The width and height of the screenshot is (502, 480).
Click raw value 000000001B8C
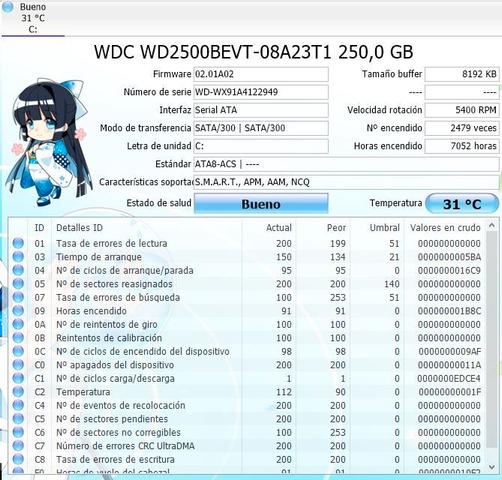[449, 311]
